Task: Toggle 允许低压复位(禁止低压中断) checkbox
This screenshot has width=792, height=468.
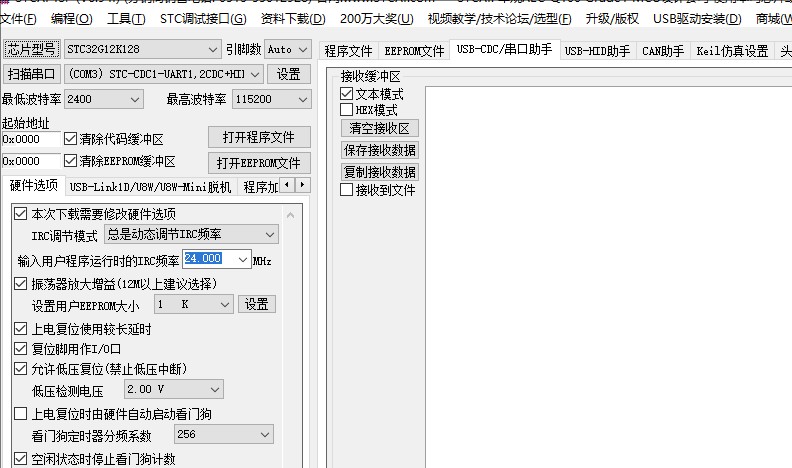Action: click(20, 369)
